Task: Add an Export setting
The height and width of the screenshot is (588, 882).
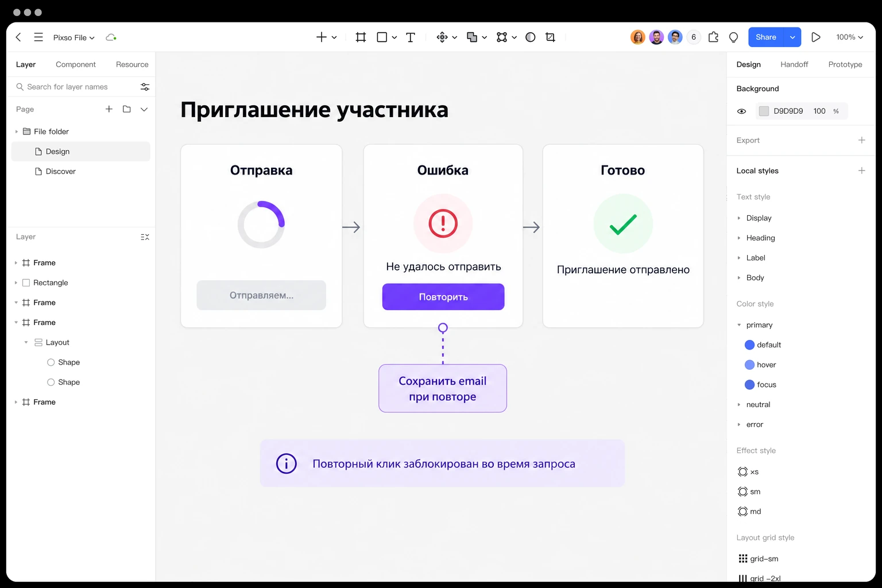Action: pyautogui.click(x=861, y=140)
